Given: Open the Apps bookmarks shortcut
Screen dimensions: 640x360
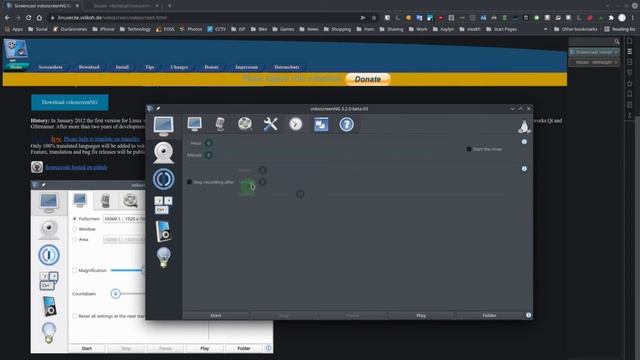Looking at the screenshot, I should pos(14,29).
